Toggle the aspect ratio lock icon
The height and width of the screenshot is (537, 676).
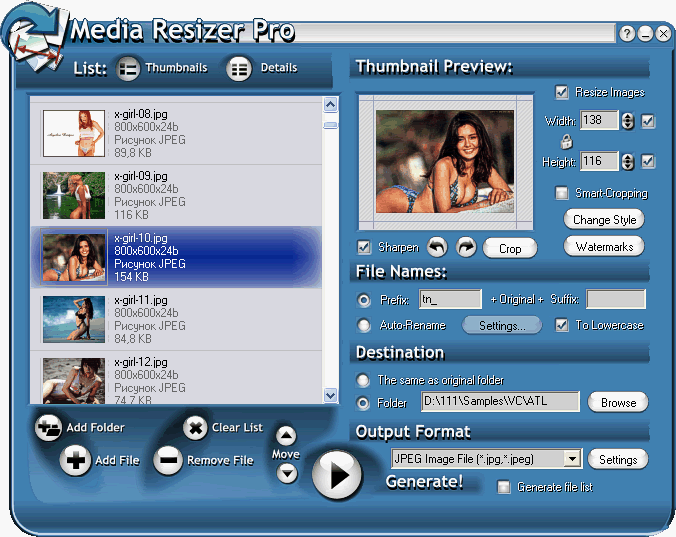(x=566, y=141)
